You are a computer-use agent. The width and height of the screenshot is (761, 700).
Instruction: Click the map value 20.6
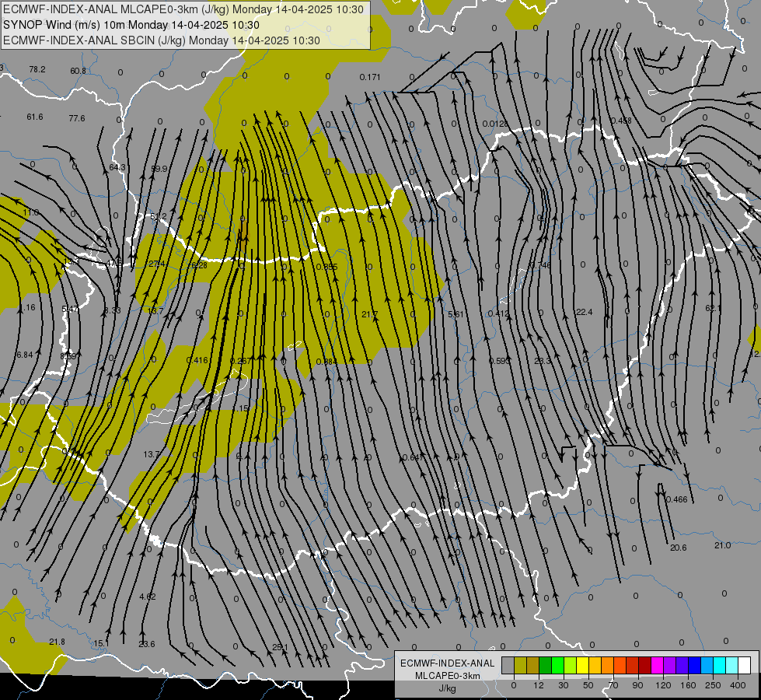pos(679,548)
